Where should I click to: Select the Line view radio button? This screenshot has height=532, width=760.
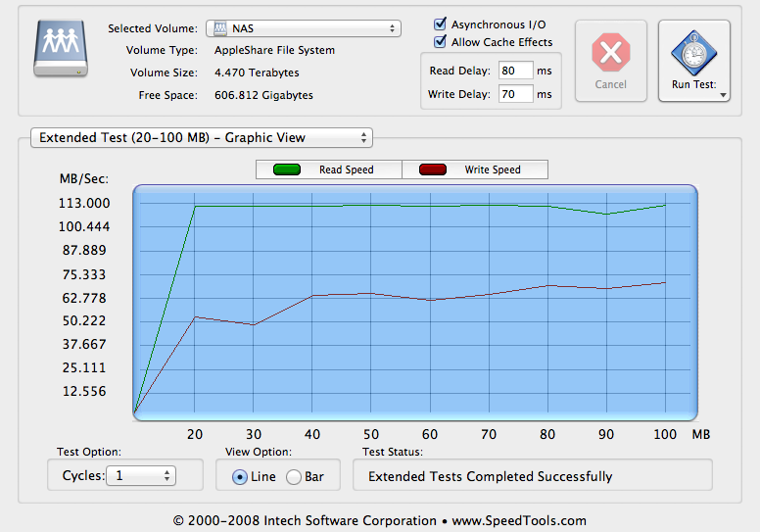(x=239, y=477)
